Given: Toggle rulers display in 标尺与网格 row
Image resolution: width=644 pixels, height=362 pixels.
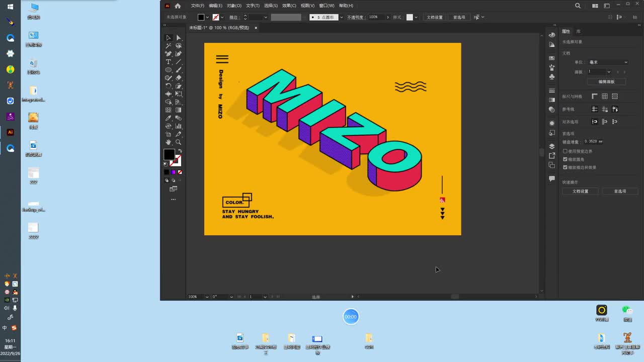Looking at the screenshot, I should tap(595, 97).
